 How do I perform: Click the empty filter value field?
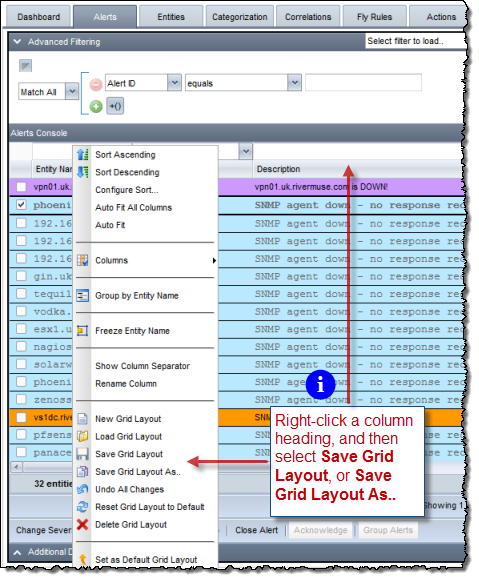point(363,83)
